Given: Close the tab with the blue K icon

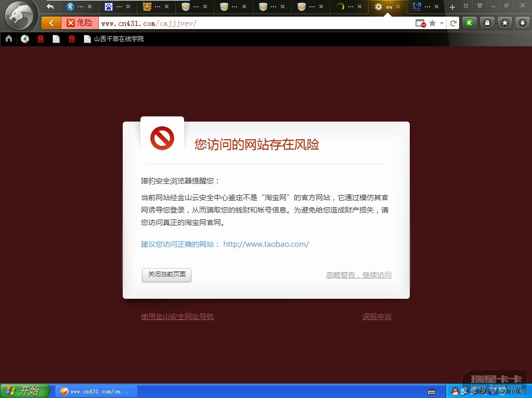Looking at the screenshot, I should pyautogui.click(x=89, y=6).
